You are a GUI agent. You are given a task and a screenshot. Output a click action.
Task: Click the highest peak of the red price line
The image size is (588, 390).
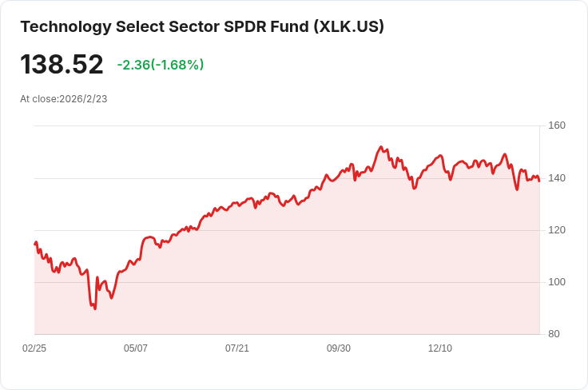[x=381, y=147]
